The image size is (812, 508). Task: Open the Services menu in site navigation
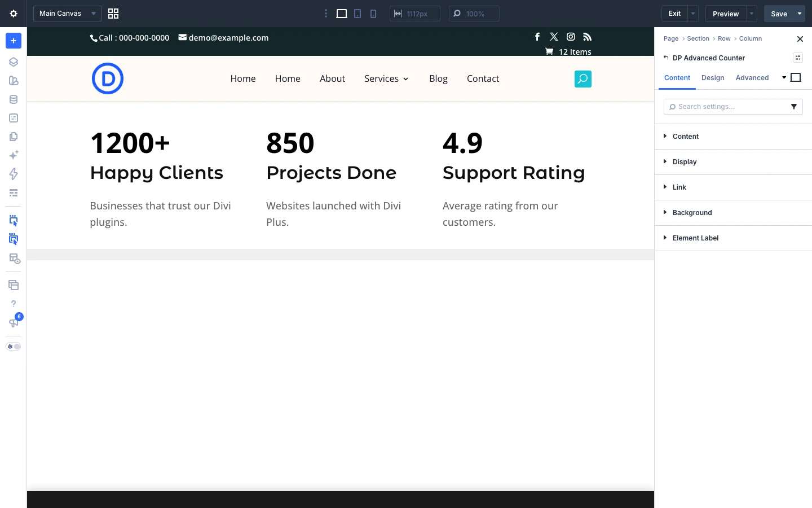coord(386,78)
